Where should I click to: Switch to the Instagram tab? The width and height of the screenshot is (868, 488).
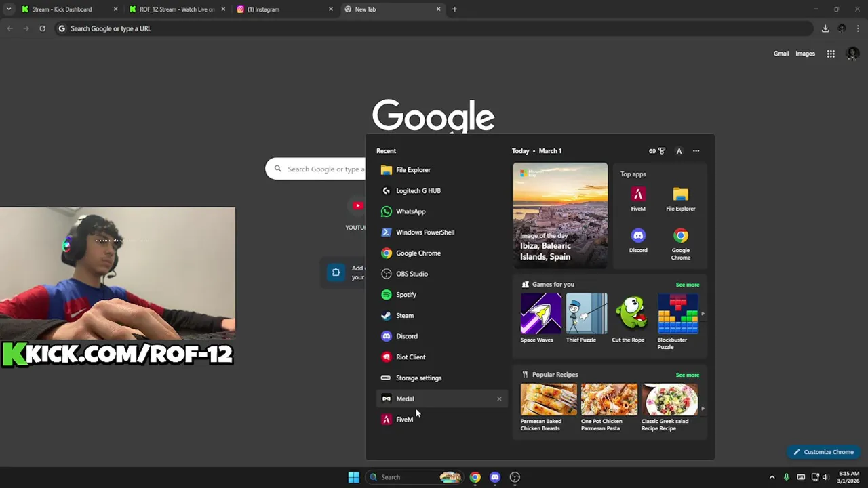click(285, 9)
